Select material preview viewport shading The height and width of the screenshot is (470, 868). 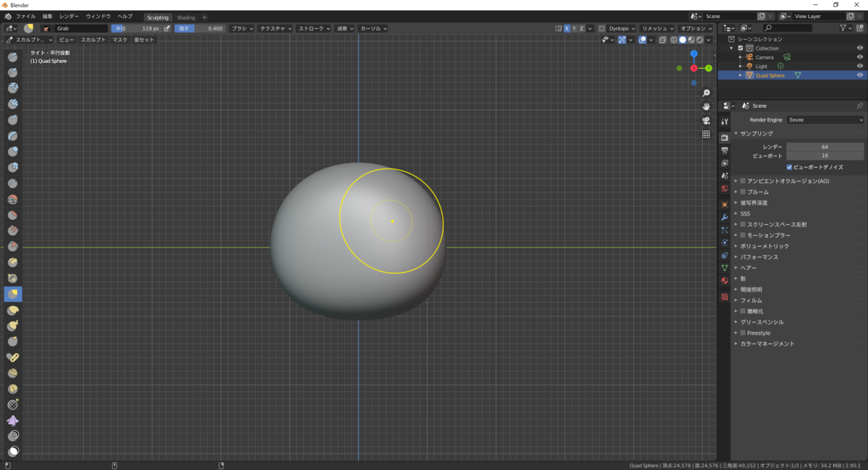point(692,40)
